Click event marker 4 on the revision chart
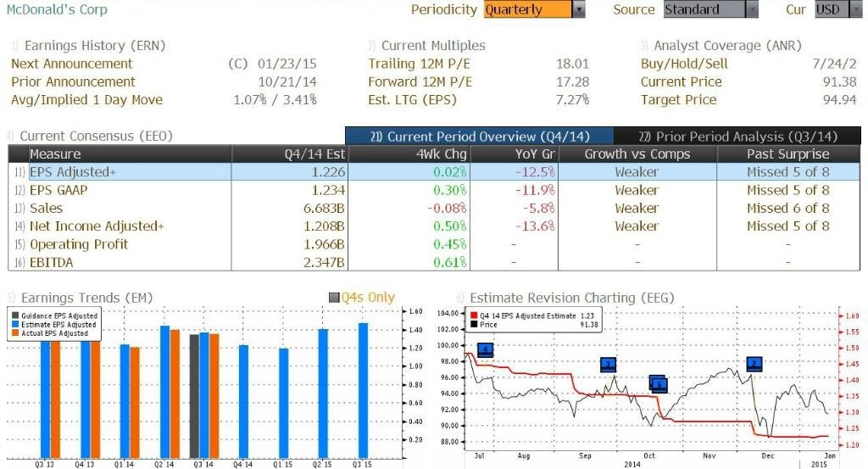868x469 pixels. coord(485,349)
